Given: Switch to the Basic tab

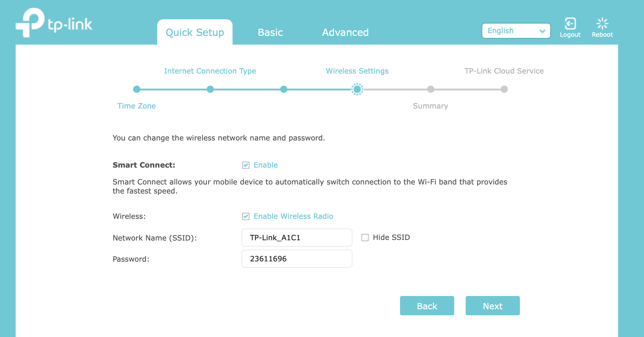Looking at the screenshot, I should [270, 32].
